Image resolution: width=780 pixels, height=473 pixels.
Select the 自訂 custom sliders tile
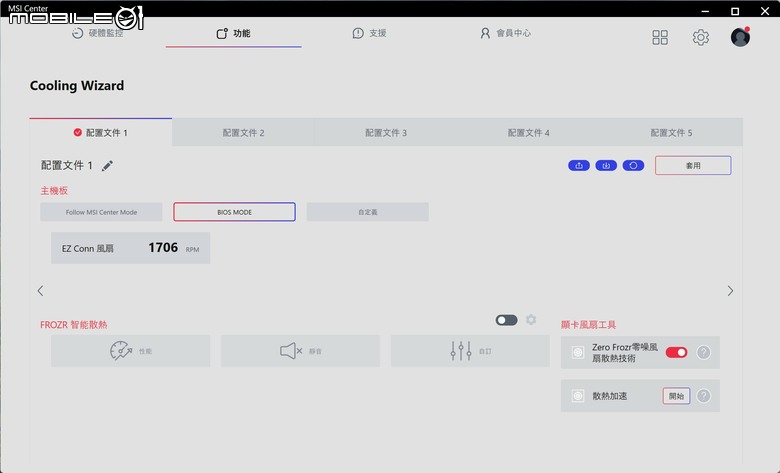[x=470, y=351]
